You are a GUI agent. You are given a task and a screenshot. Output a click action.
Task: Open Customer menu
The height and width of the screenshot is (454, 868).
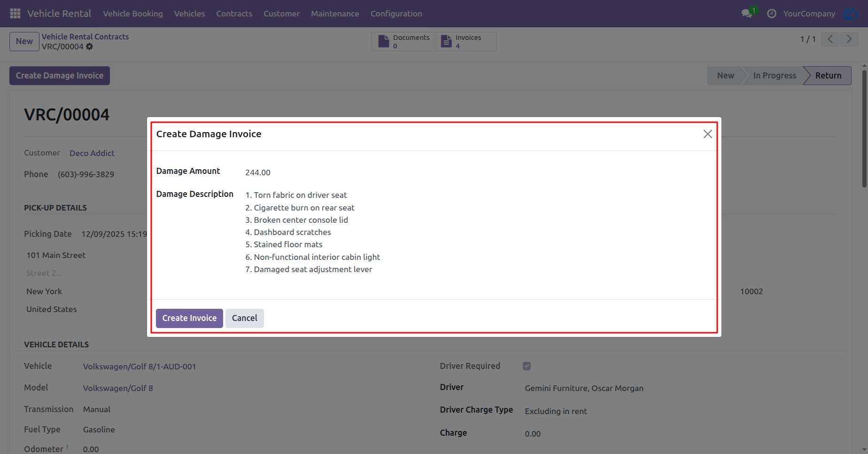(x=281, y=14)
